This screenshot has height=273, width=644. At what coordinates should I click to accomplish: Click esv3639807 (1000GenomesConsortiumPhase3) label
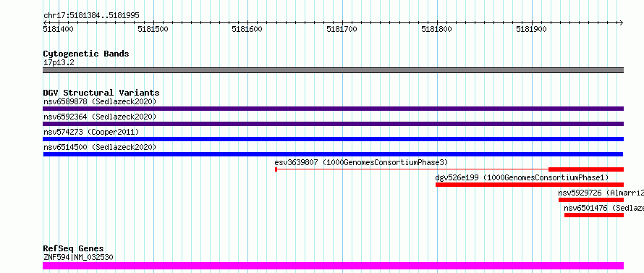coord(361,162)
